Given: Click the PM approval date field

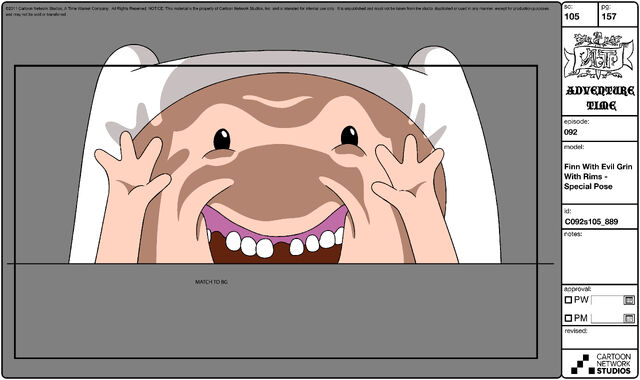Looking at the screenshot, I should click(x=607, y=318).
